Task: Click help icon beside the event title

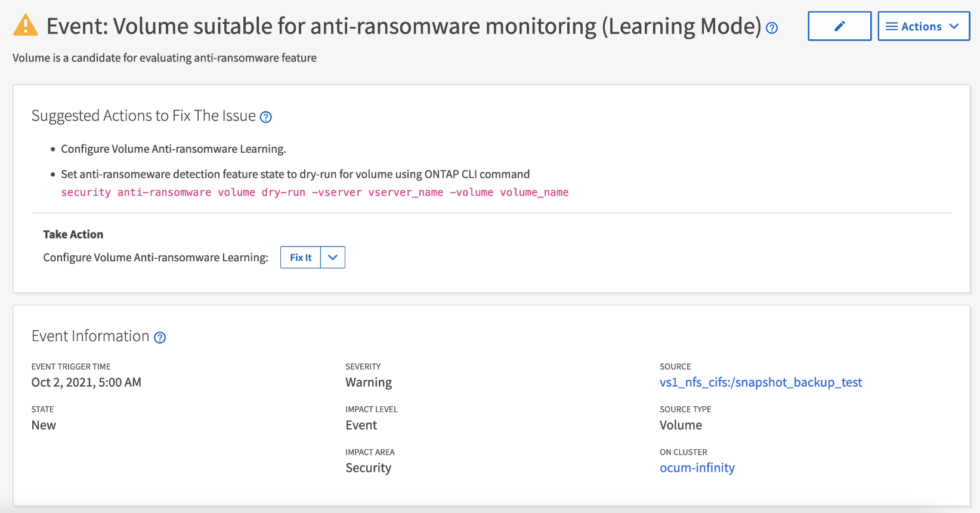Action: click(772, 28)
